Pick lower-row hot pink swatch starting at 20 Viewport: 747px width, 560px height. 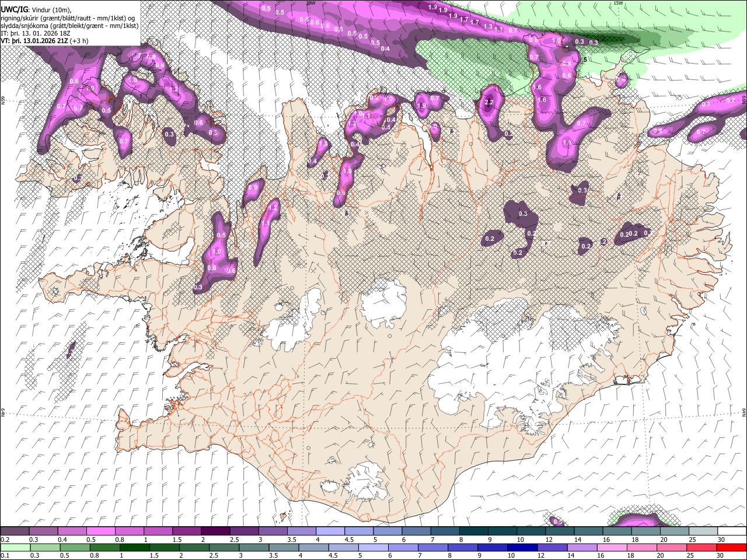[x=672, y=547]
